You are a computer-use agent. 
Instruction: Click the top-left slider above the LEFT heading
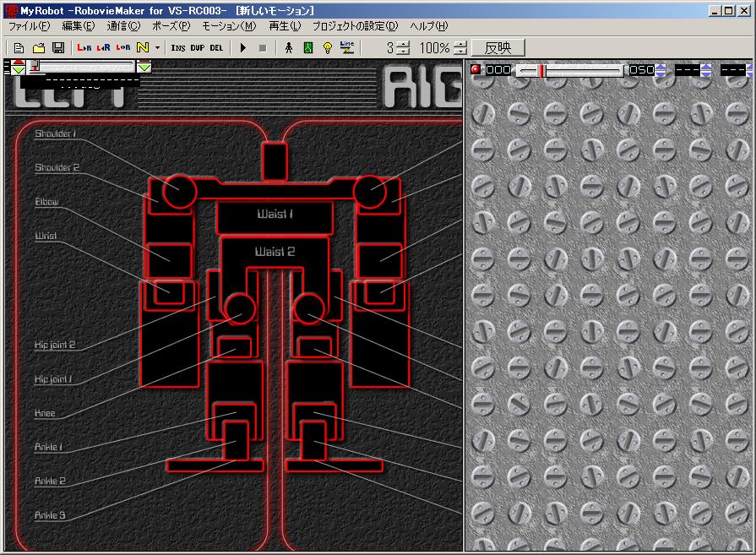pyautogui.click(x=81, y=66)
